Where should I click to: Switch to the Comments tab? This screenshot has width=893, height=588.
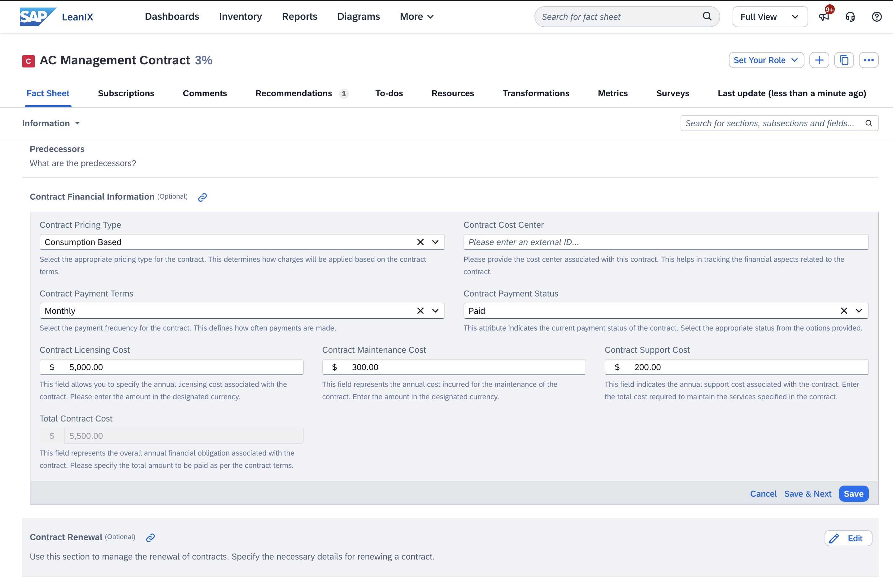(x=205, y=93)
